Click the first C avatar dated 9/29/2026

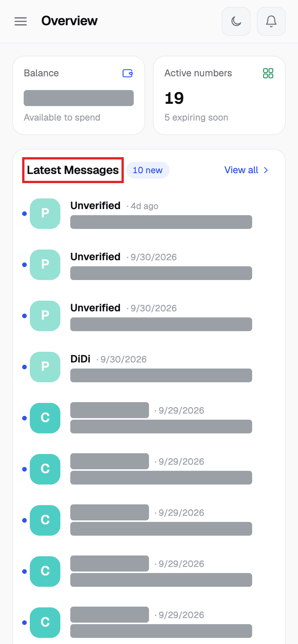45,418
